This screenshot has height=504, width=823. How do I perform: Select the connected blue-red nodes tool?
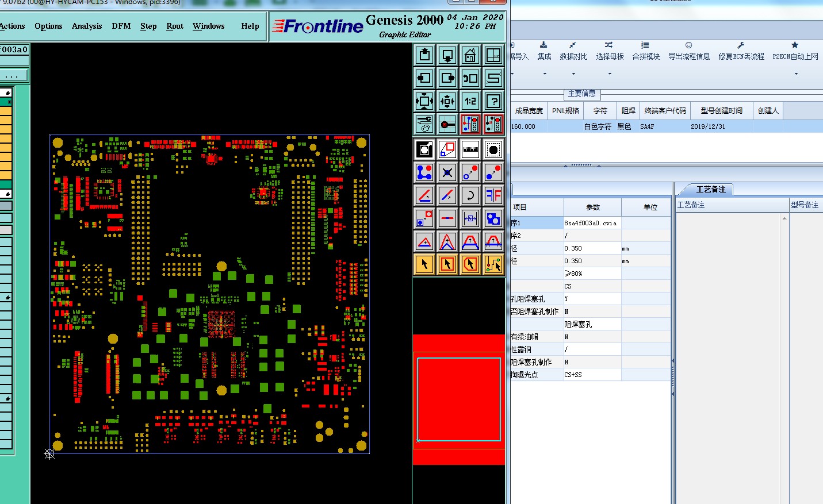[424, 172]
